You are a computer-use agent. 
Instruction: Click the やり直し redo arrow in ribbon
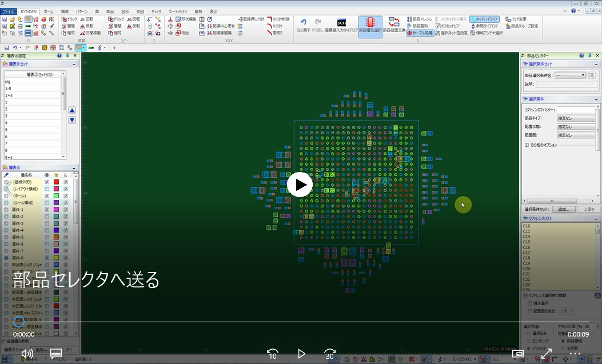(x=317, y=25)
